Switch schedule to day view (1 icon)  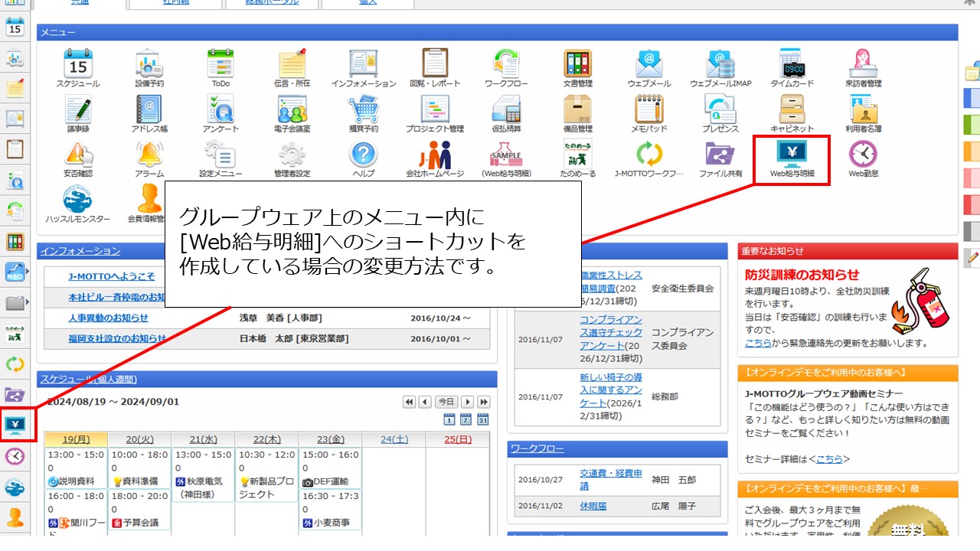click(449, 419)
